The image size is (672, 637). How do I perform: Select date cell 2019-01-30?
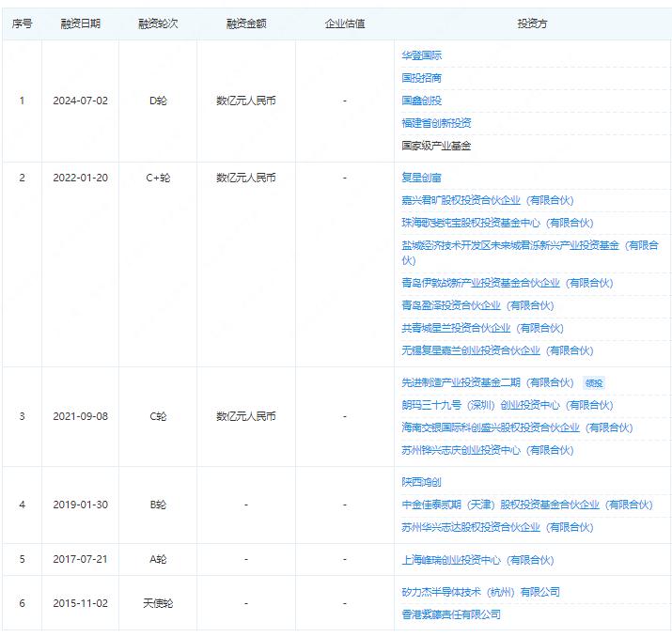(80, 505)
